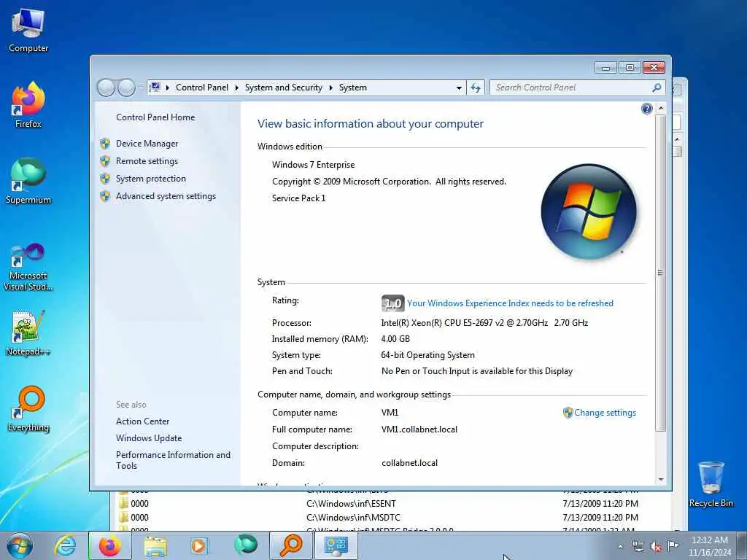Open System protection
This screenshot has width=747, height=560.
pos(150,179)
